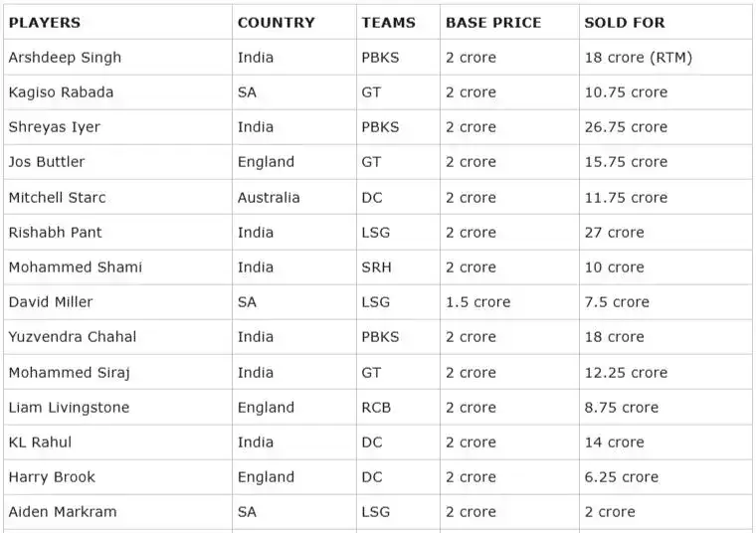Viewport: 756px width, 533px height.
Task: Click Rishabh Pant's 27 crore cell
Action: click(x=614, y=233)
